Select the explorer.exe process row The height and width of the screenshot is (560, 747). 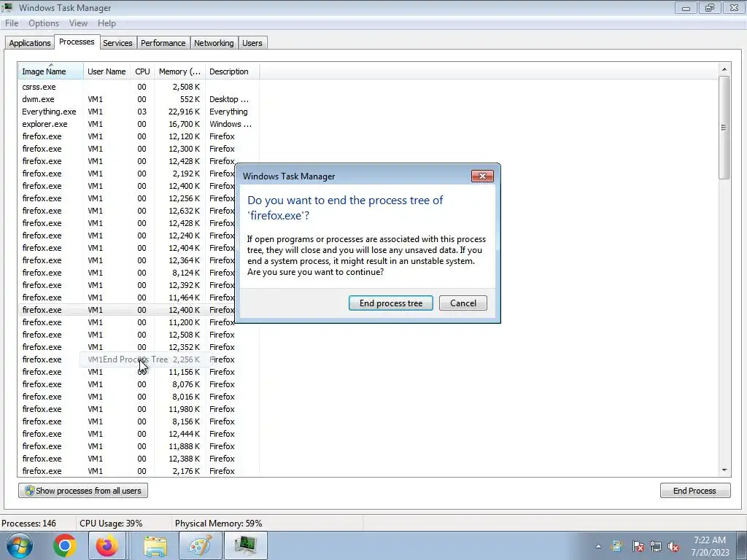[138, 124]
